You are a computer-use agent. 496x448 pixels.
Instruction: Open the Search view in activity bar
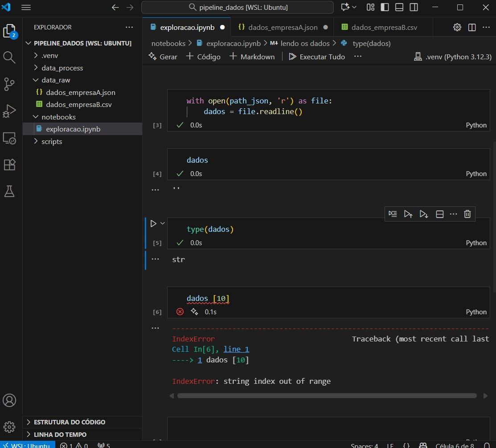click(9, 57)
